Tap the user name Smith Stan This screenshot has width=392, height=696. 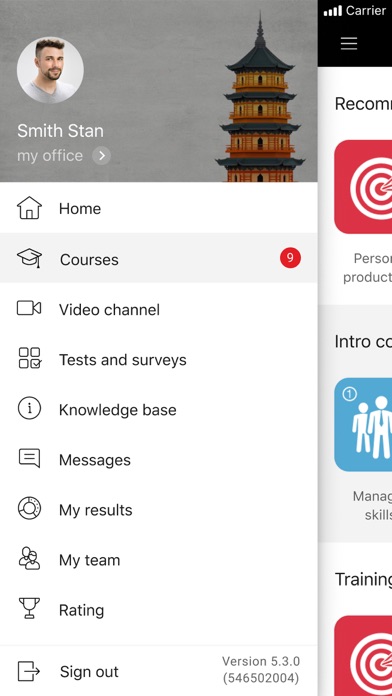pos(60,131)
